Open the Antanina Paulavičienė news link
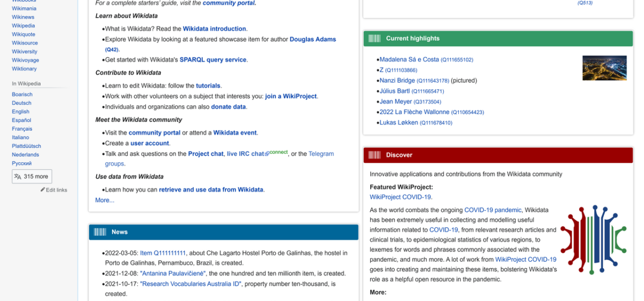The height and width of the screenshot is (301, 644). pos(173,274)
